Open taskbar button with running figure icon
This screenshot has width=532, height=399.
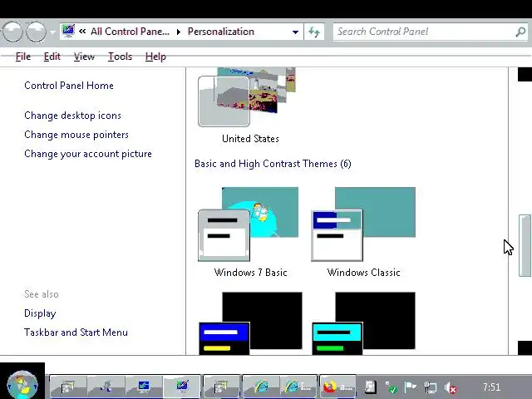click(x=106, y=386)
